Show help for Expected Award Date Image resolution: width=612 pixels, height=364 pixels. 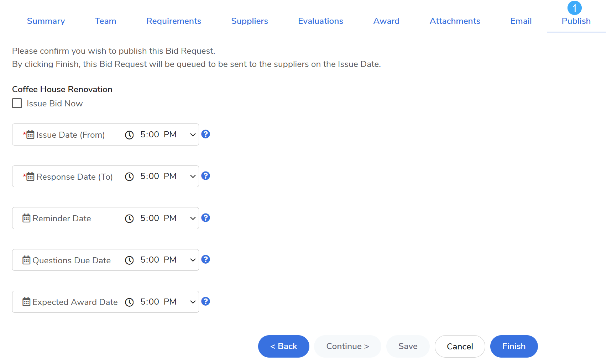pos(205,301)
